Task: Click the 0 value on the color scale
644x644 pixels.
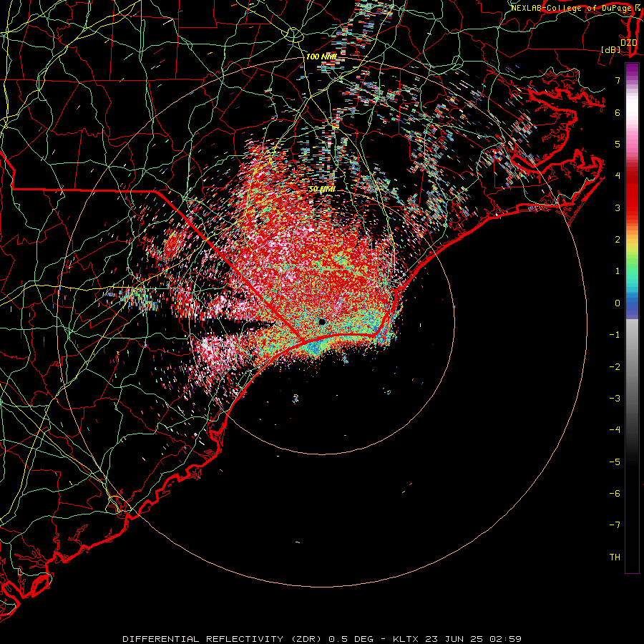Action: point(618,303)
